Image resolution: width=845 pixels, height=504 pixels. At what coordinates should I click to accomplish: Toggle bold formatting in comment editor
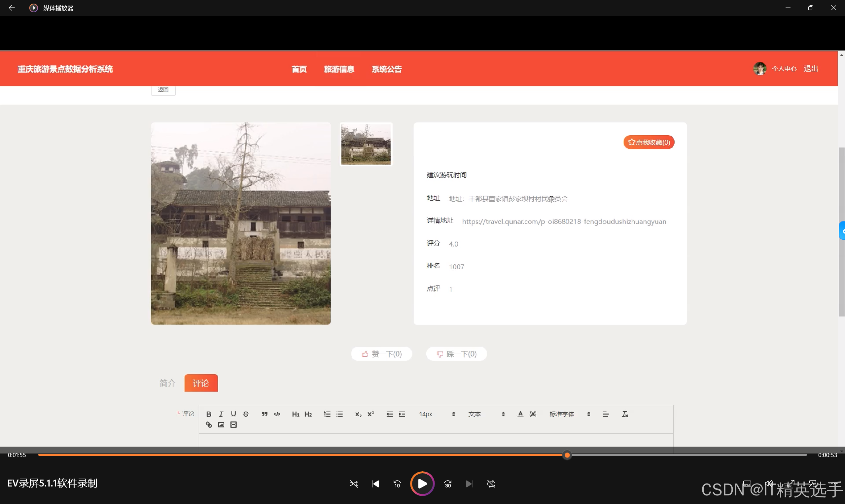pos(209,414)
